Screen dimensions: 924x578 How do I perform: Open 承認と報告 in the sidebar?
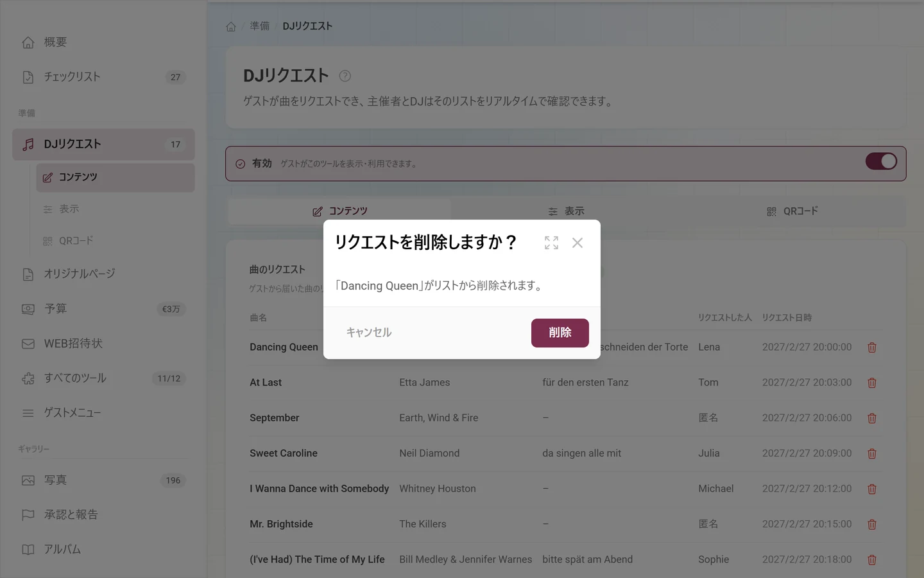pos(103,515)
